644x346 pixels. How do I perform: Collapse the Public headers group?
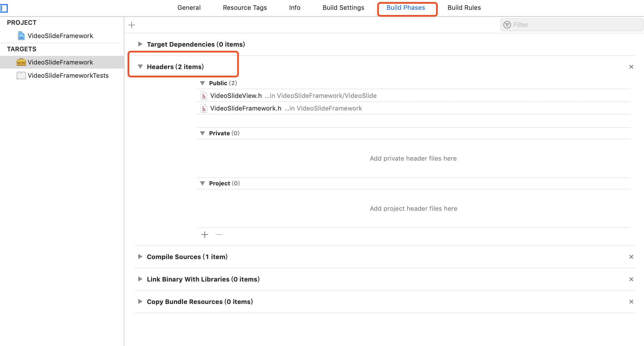202,83
